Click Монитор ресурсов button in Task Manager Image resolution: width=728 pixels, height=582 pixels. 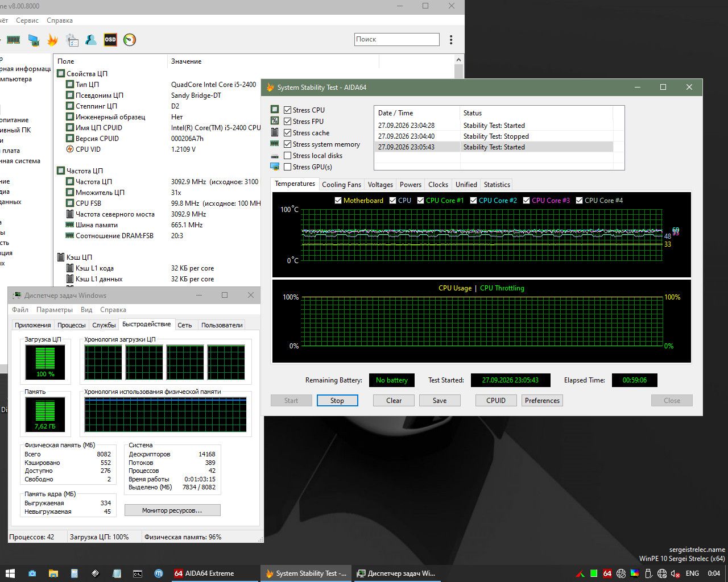tap(172, 510)
